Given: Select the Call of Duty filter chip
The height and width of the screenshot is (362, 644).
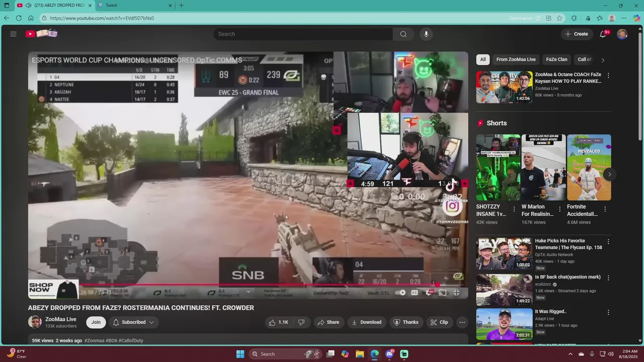Looking at the screenshot, I should [585, 59].
